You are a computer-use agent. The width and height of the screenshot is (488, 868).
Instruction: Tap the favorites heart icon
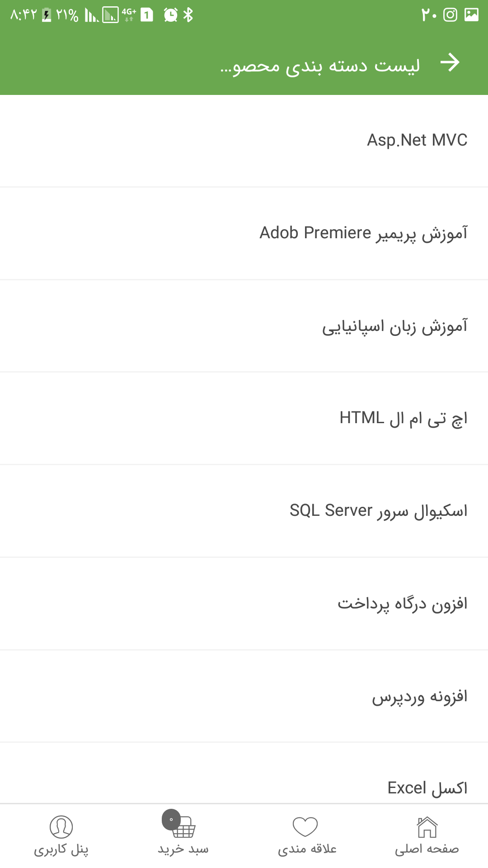[305, 827]
